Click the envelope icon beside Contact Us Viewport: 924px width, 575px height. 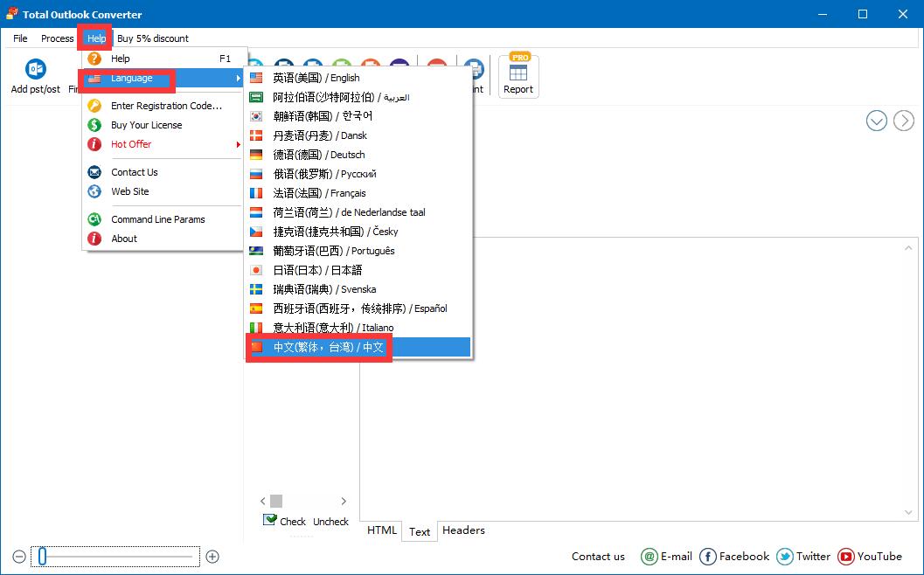pyautogui.click(x=94, y=172)
